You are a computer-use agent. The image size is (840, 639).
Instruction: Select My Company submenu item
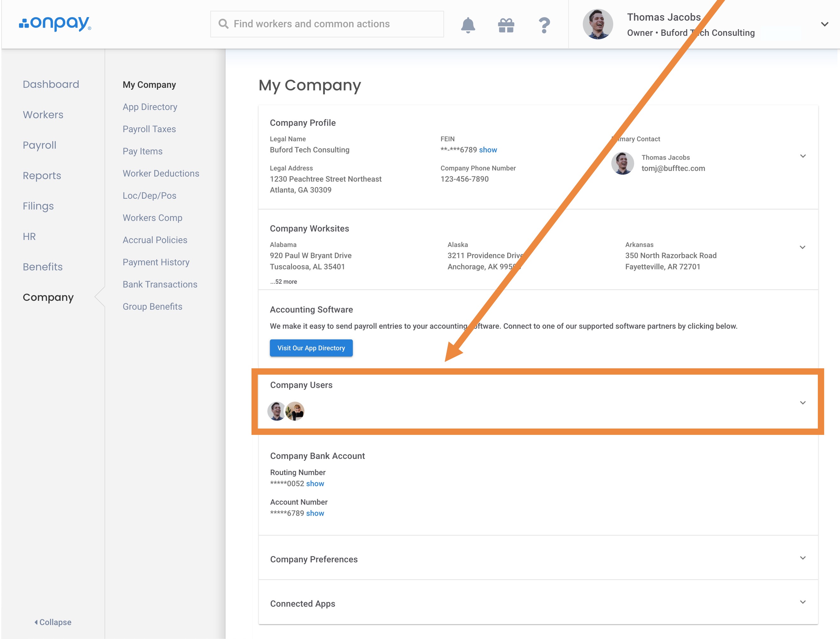click(149, 84)
